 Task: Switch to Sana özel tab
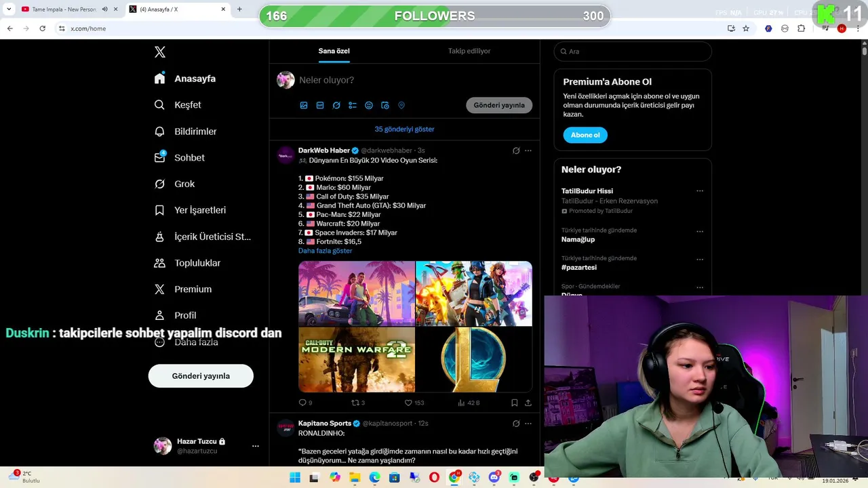click(334, 51)
